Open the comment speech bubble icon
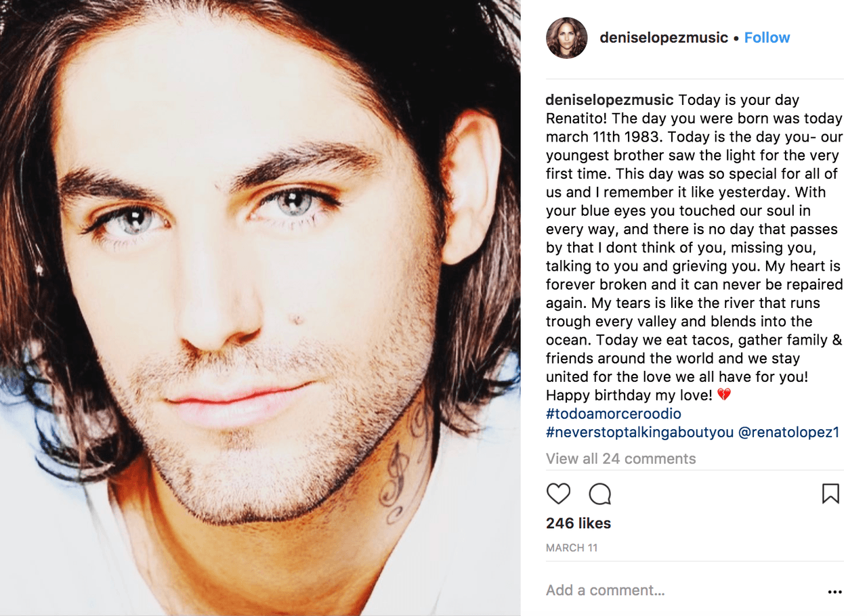This screenshot has width=867, height=616. click(599, 494)
